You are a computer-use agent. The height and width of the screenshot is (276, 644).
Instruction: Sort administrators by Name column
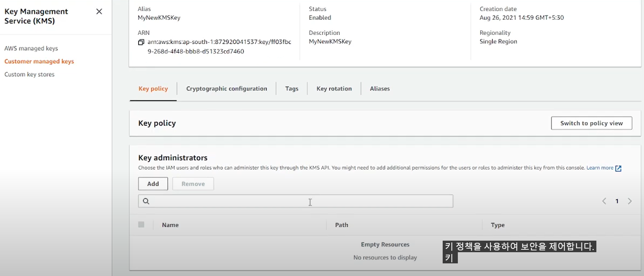(x=170, y=225)
